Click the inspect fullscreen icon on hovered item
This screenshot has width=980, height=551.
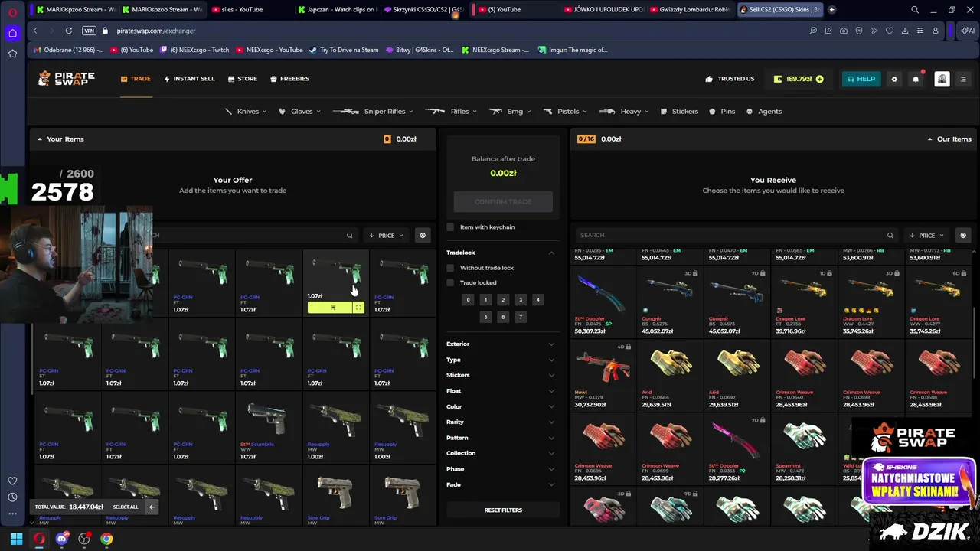click(x=358, y=307)
